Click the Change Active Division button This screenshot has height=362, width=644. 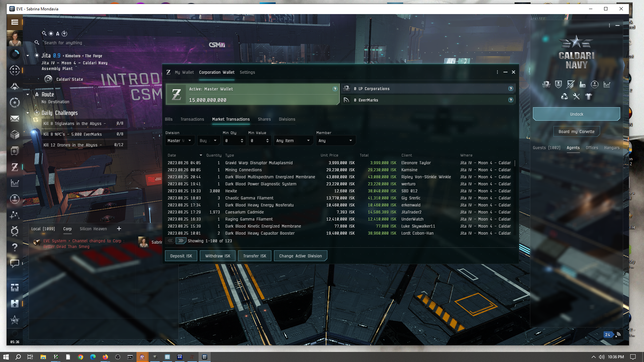pyautogui.click(x=301, y=256)
